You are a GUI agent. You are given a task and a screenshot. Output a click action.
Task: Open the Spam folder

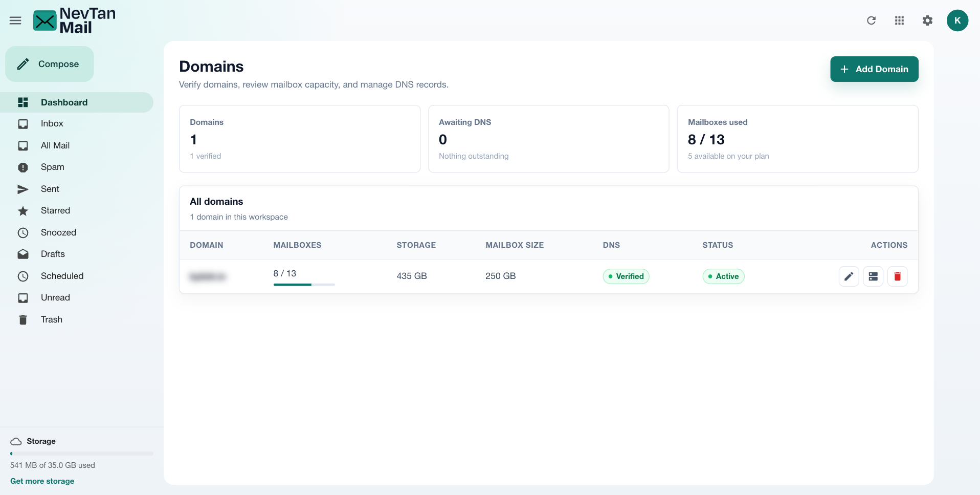[77, 167]
